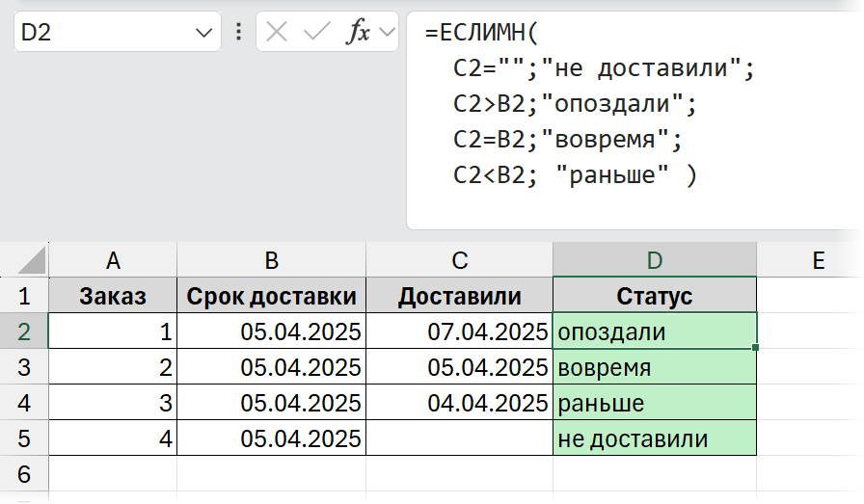
Task: Click the three-dot formula bar handle
Action: (x=238, y=32)
